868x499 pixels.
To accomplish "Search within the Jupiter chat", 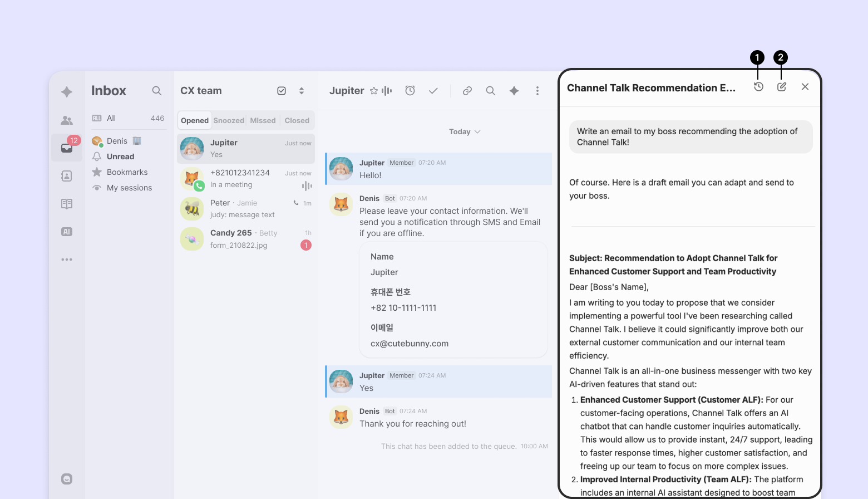I will (491, 91).
